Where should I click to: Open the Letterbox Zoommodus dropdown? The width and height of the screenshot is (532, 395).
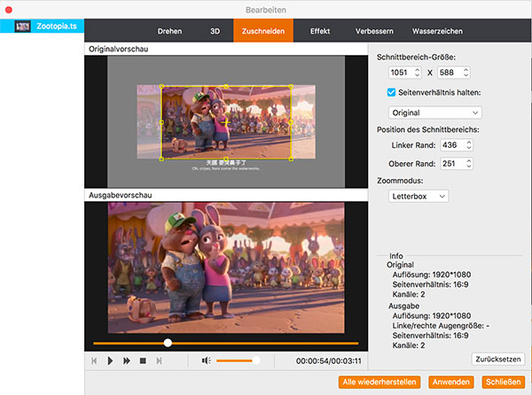click(419, 196)
